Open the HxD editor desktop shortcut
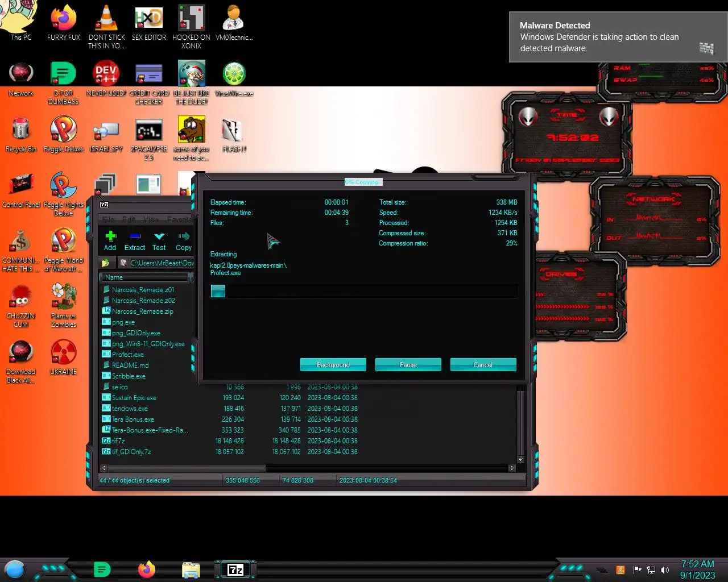 click(x=149, y=23)
